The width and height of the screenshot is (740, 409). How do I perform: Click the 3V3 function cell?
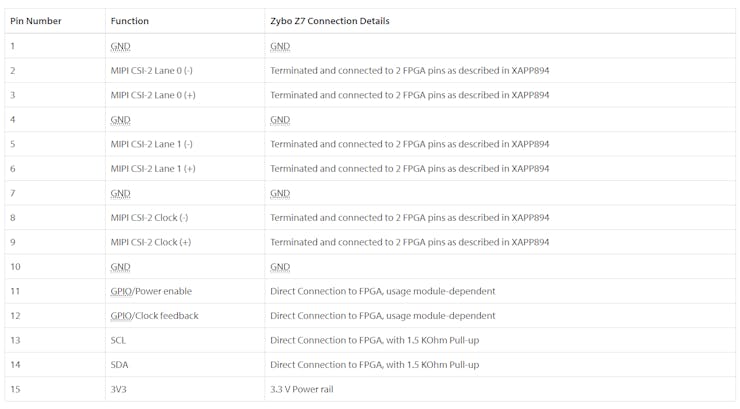(x=118, y=390)
